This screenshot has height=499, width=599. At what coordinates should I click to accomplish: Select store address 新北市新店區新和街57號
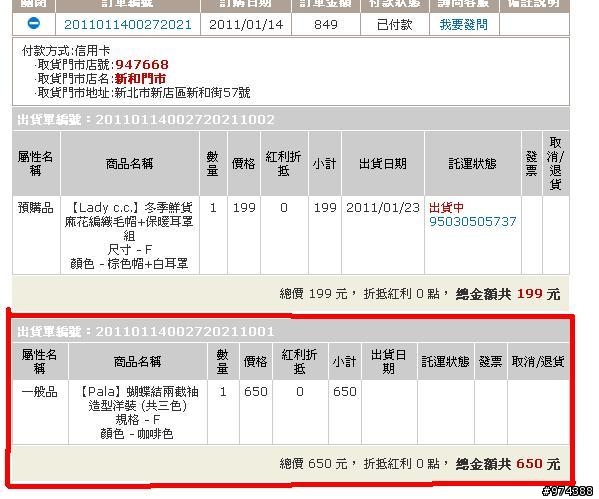pyautogui.click(x=182, y=93)
